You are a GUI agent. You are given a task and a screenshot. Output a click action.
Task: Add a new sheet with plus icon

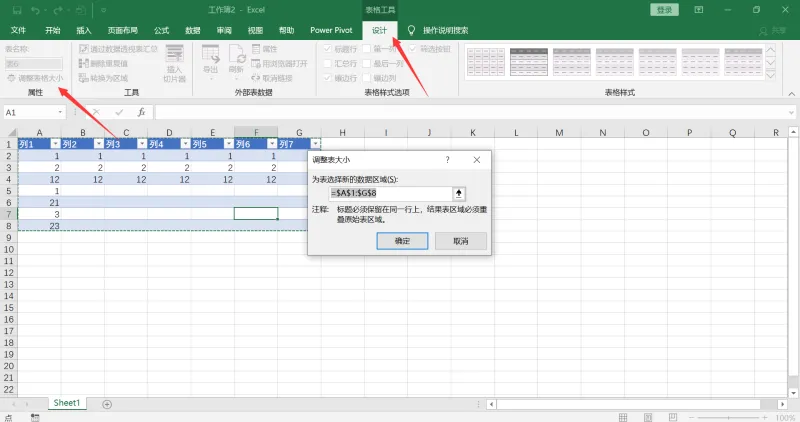[107, 404]
